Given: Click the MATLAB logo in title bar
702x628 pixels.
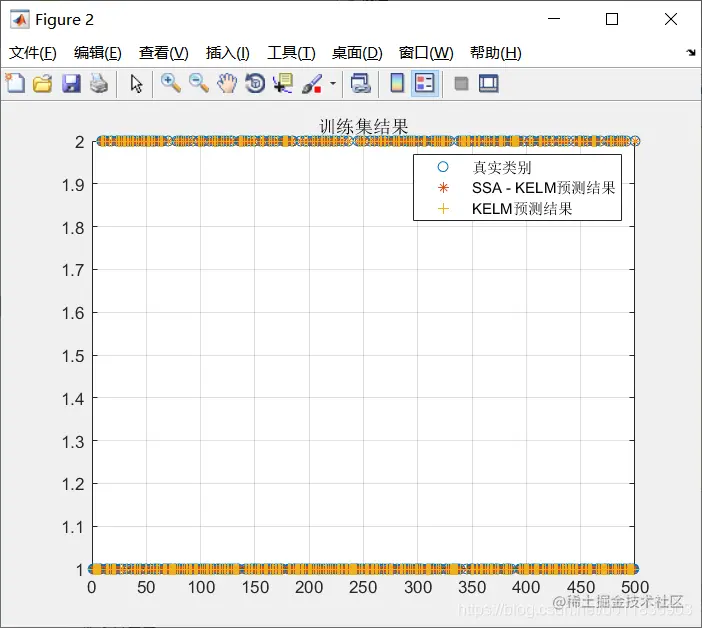Looking at the screenshot, I should coord(19,20).
